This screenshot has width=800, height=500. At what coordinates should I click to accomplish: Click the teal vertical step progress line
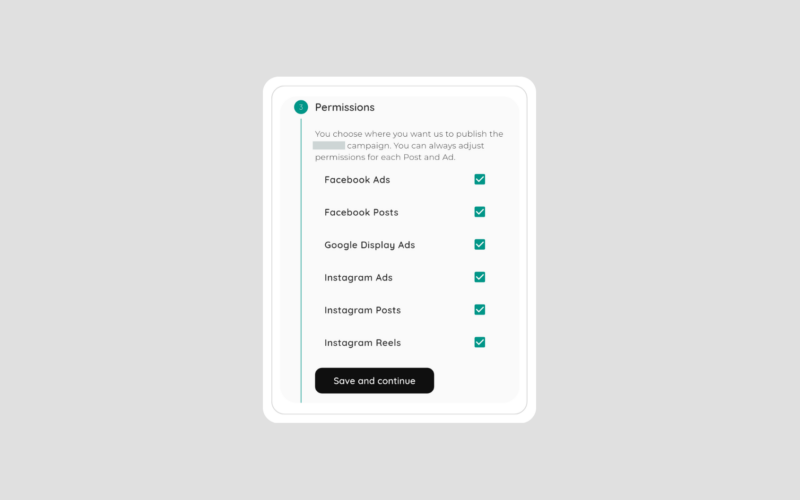[x=301, y=260]
